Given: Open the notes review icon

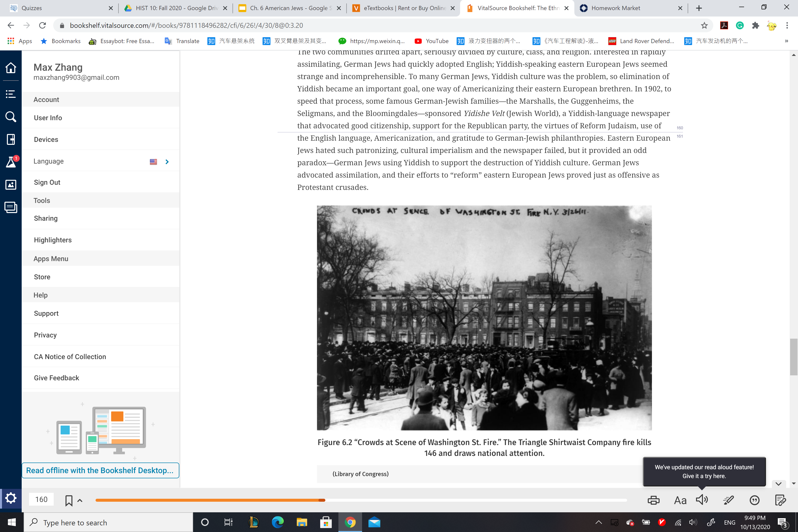Looking at the screenshot, I should [781, 500].
